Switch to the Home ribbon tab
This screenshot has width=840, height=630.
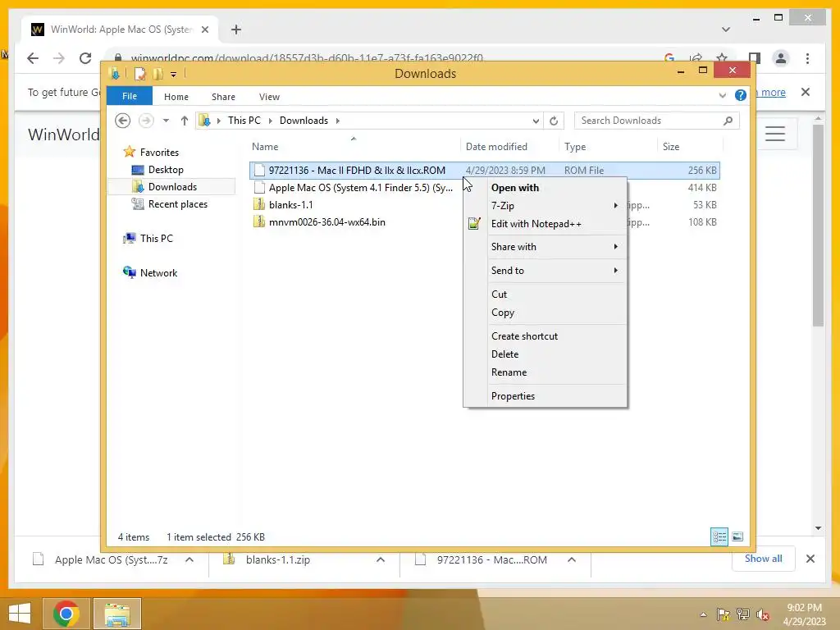click(x=176, y=97)
